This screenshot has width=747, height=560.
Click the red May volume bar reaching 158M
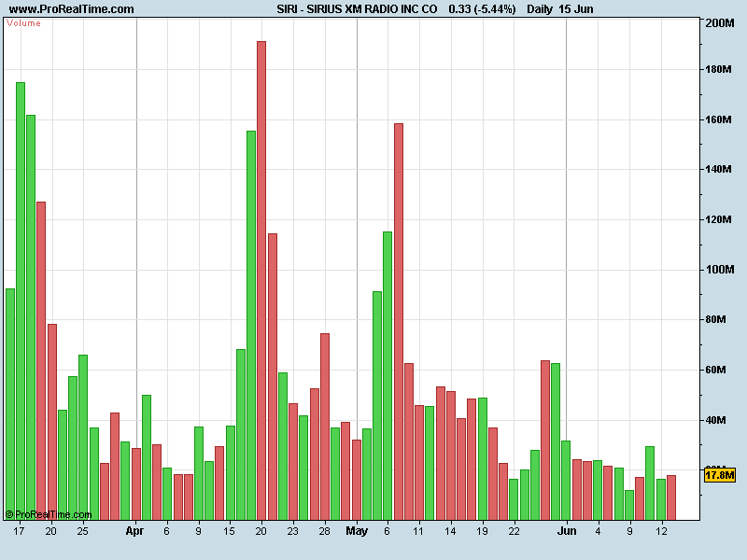coord(399,321)
